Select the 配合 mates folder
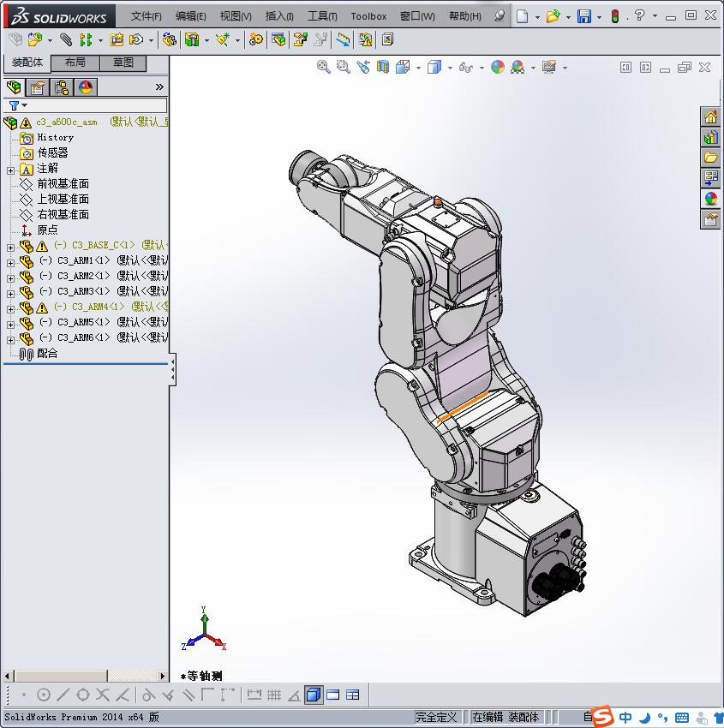This screenshot has width=724, height=728. tap(47, 354)
